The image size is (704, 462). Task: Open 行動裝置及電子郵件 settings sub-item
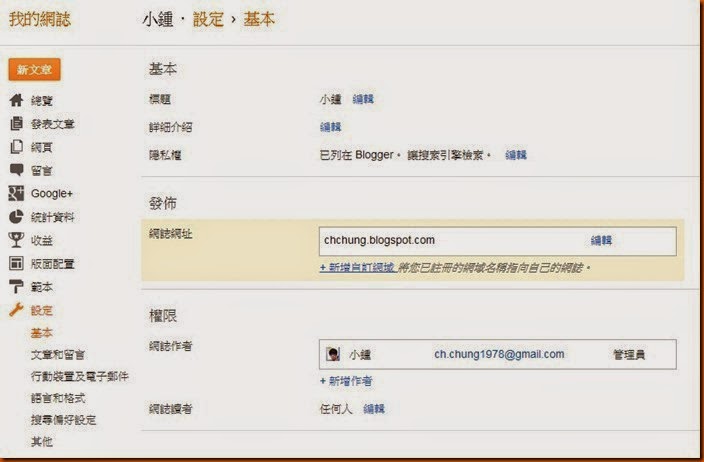point(80,376)
